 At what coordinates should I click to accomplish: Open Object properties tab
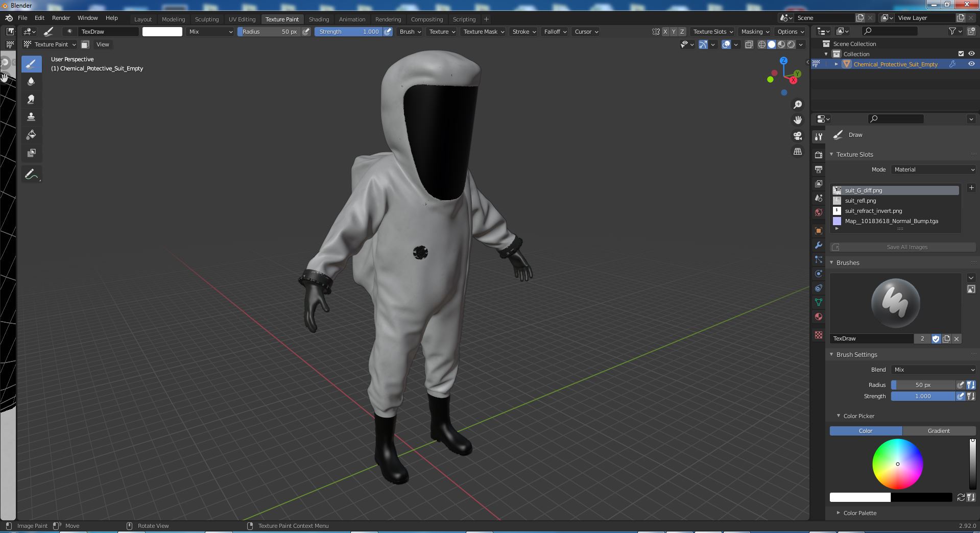[819, 231]
